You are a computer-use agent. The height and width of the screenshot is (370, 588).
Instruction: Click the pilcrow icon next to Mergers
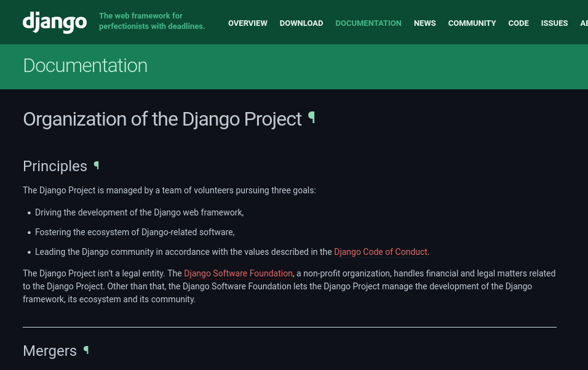[x=86, y=350]
